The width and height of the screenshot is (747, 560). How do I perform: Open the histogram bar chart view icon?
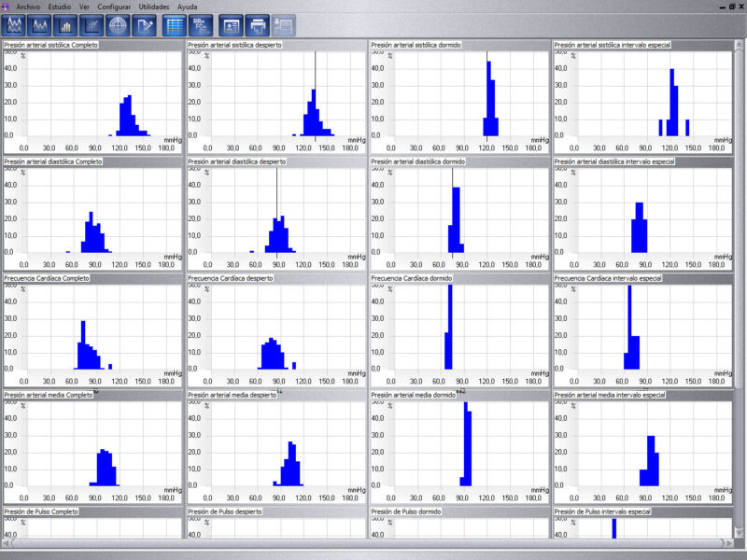(x=66, y=25)
